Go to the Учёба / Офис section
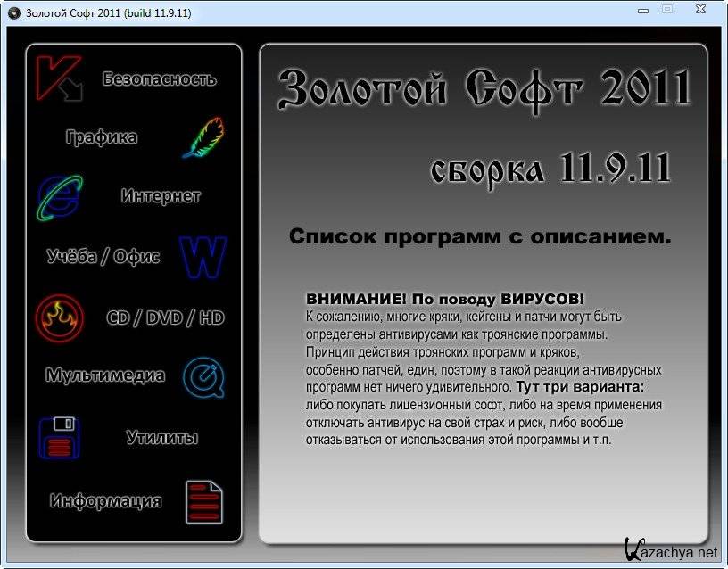The width and height of the screenshot is (728, 569). pos(103,257)
